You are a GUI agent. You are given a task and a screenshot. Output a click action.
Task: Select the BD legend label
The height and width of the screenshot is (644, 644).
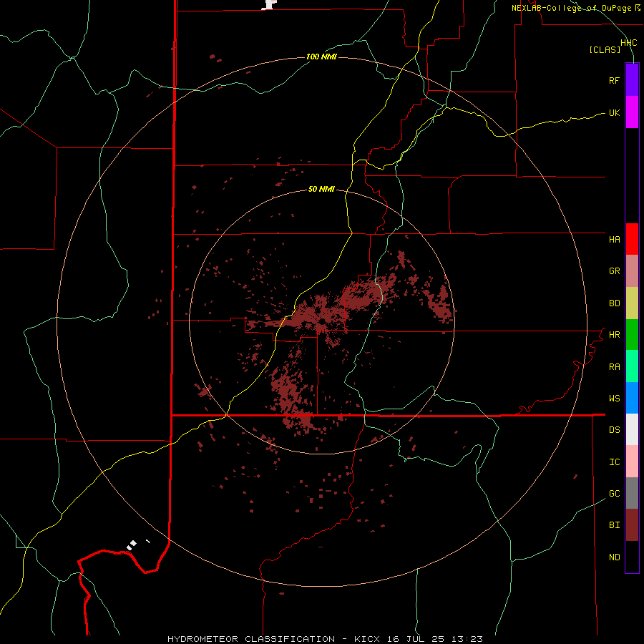pos(614,303)
